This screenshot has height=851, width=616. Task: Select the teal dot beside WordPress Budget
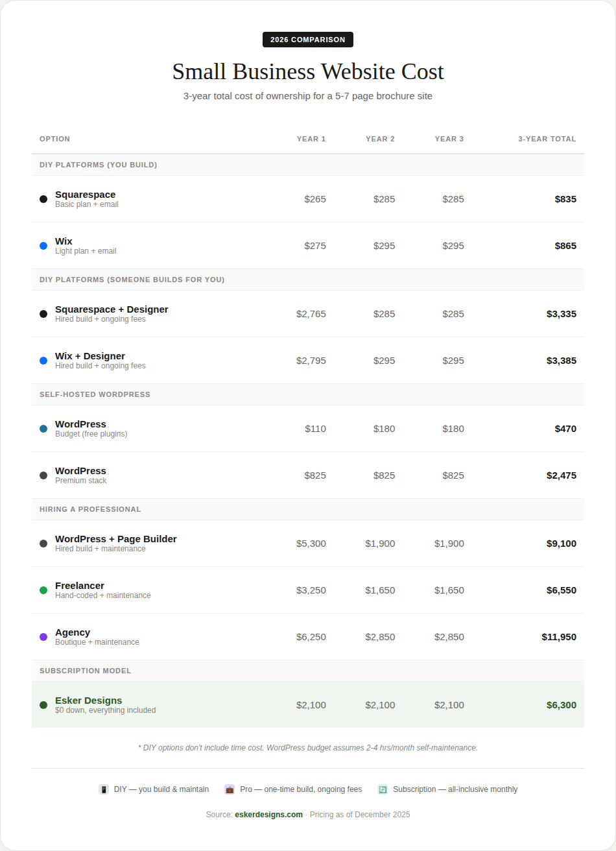tap(43, 429)
